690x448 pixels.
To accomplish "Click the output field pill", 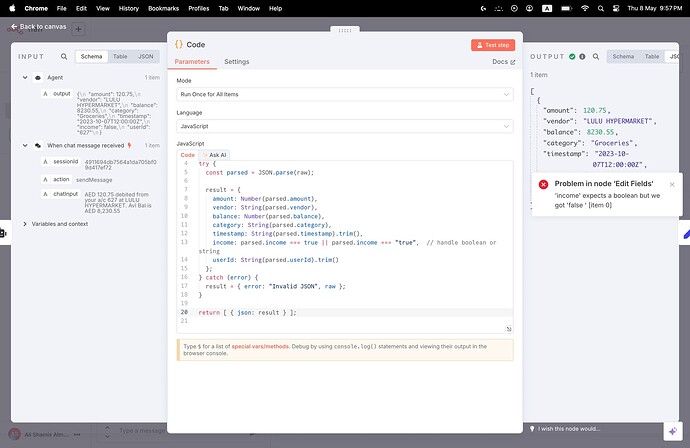I will point(57,94).
